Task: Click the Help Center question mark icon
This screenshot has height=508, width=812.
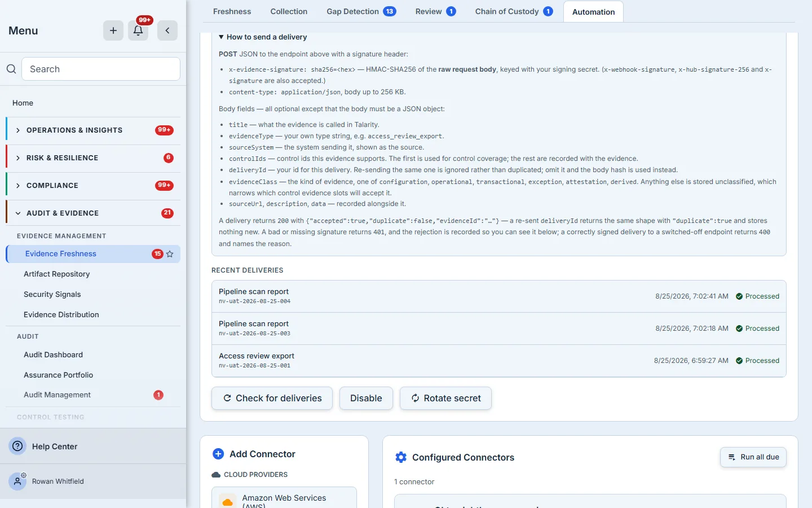Action: (x=18, y=446)
